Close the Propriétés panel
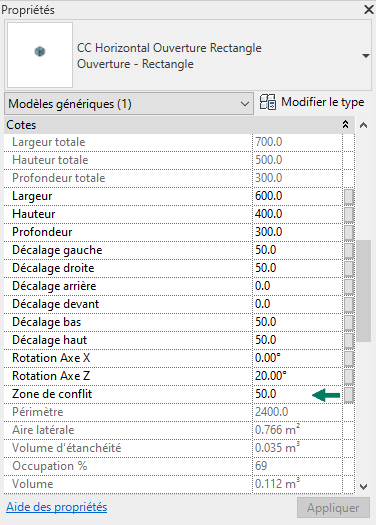376x525 pixels. coord(369,9)
